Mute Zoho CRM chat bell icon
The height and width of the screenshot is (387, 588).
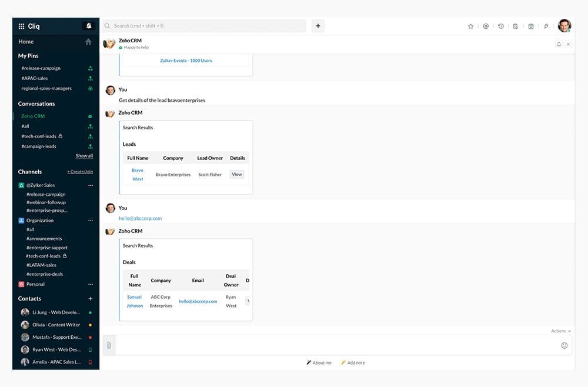[559, 44]
